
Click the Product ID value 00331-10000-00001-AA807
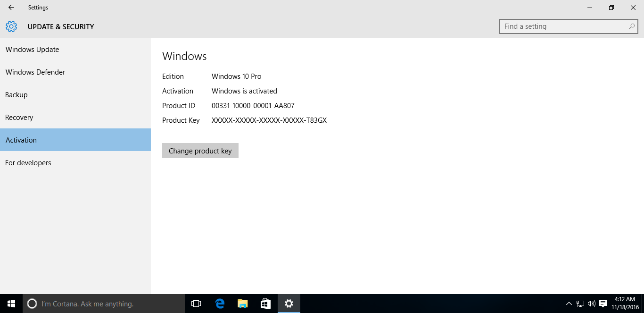click(x=253, y=106)
